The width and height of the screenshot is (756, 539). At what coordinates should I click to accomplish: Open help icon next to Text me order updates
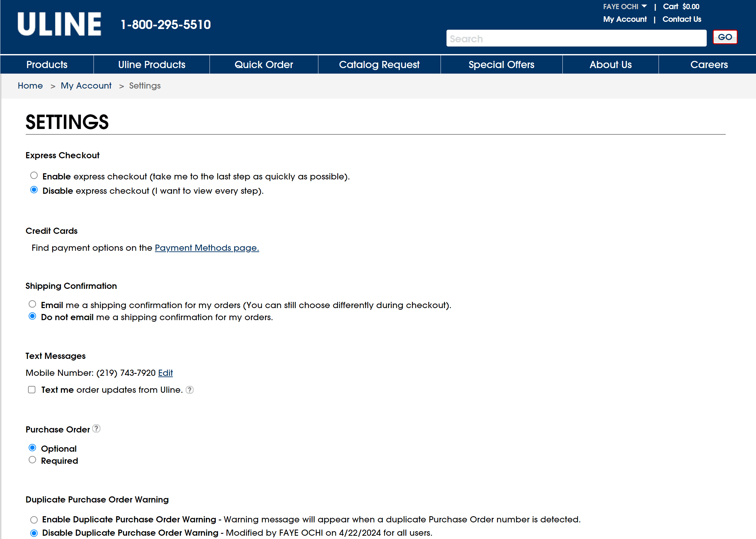click(190, 390)
